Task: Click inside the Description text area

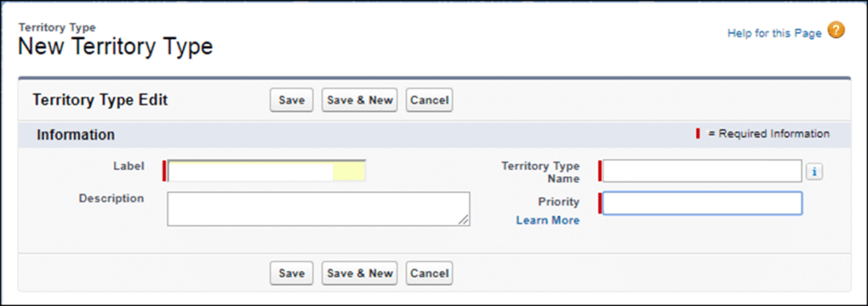Action: [x=319, y=209]
